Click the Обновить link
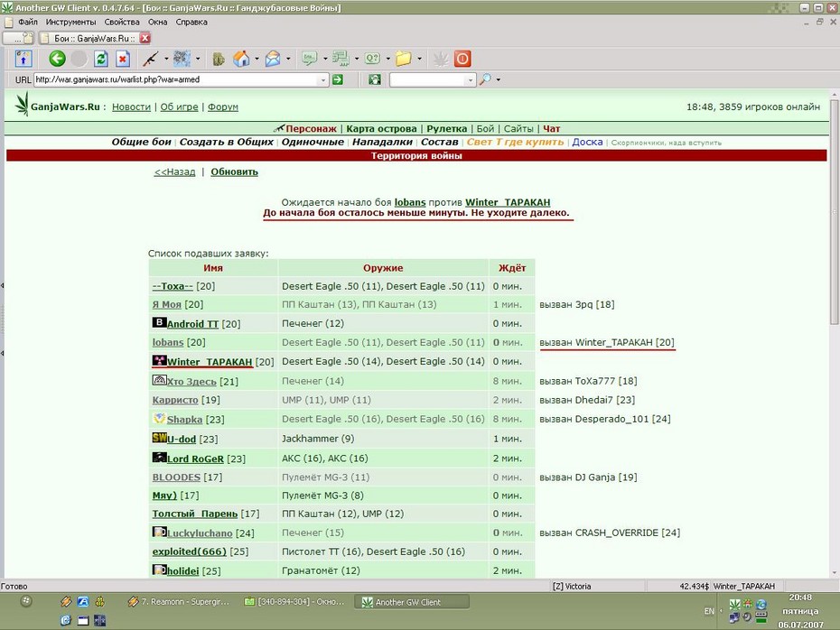Image resolution: width=840 pixels, height=630 pixels. coord(234,171)
